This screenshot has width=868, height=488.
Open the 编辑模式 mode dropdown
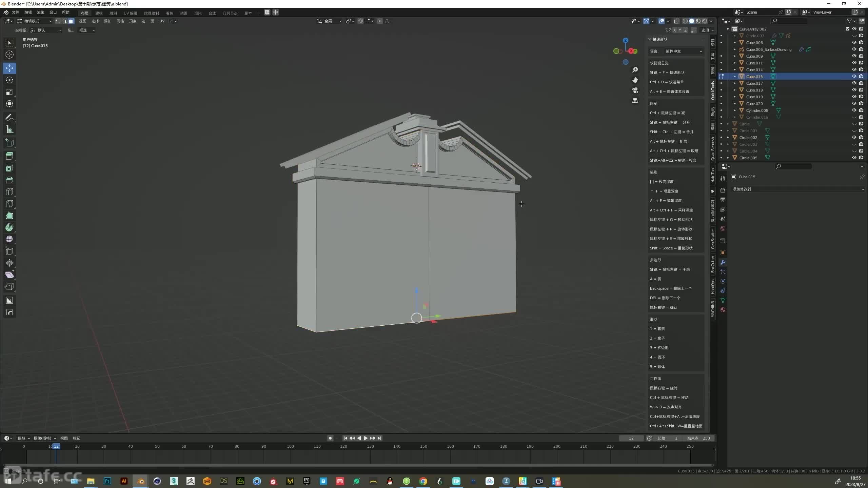click(35, 21)
